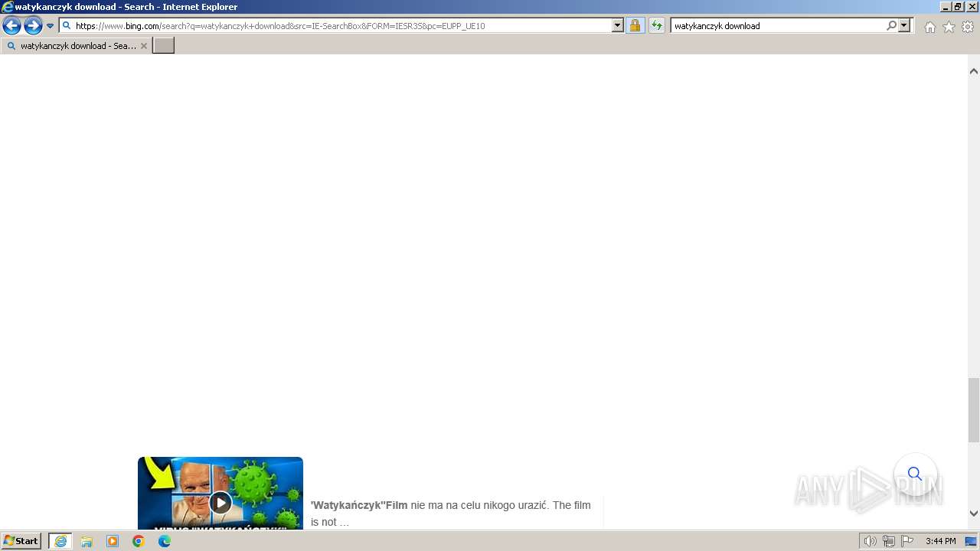Expand the address bar autocomplete dropdown
The width and height of the screenshot is (980, 551).
pyautogui.click(x=618, y=26)
